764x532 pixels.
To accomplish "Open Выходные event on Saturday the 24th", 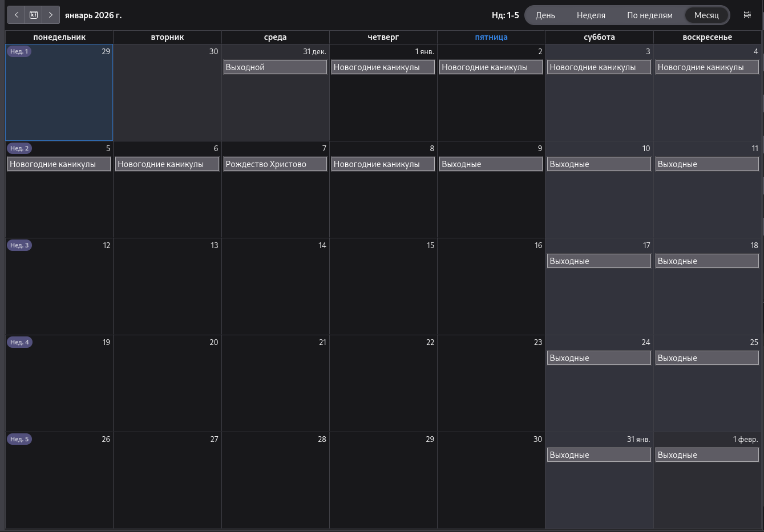I will (599, 358).
